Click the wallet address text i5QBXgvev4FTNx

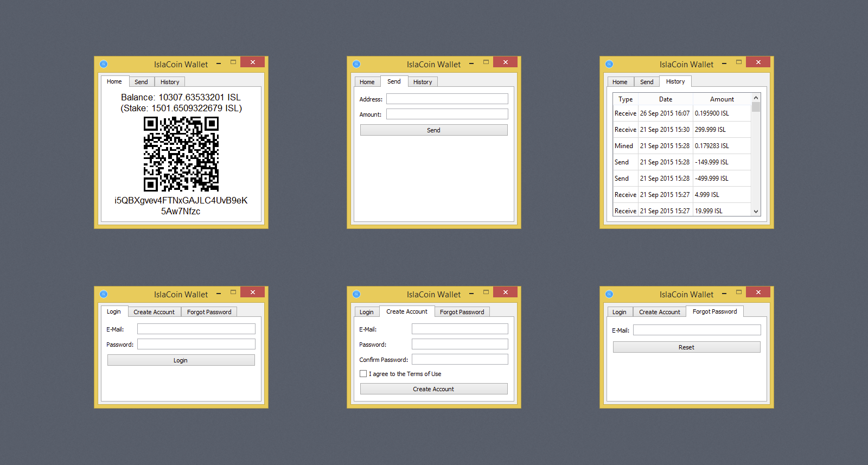(181, 206)
